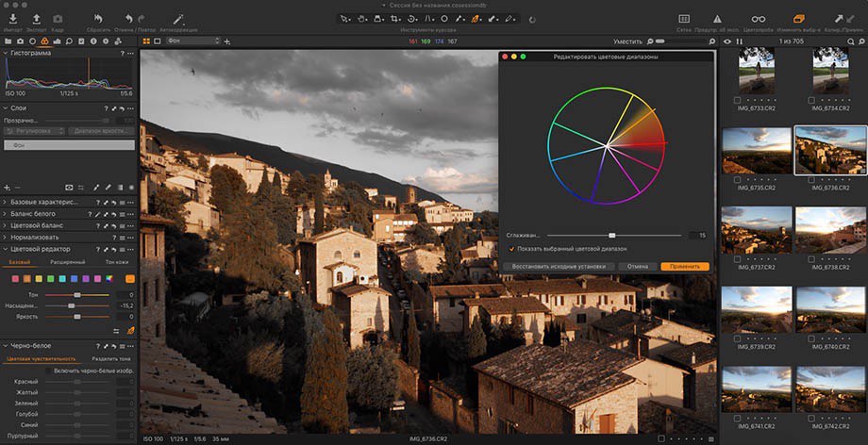Open the Уместить zoom dropdown

[628, 41]
